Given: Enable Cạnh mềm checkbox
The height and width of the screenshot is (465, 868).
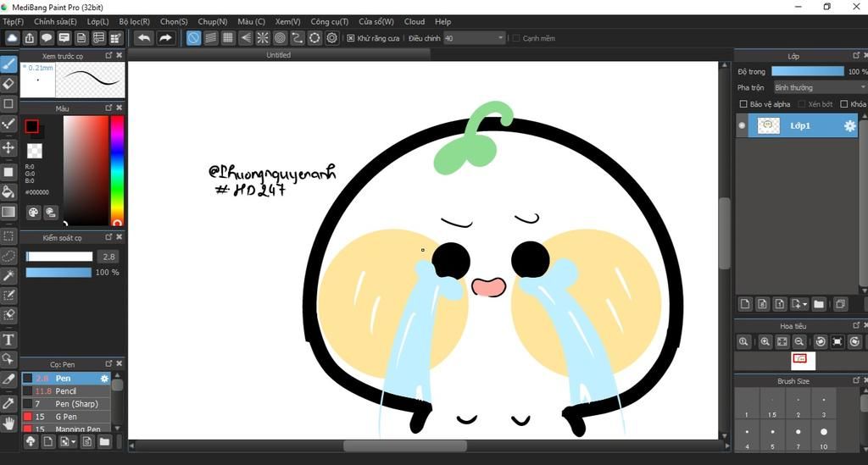Looking at the screenshot, I should (x=516, y=38).
